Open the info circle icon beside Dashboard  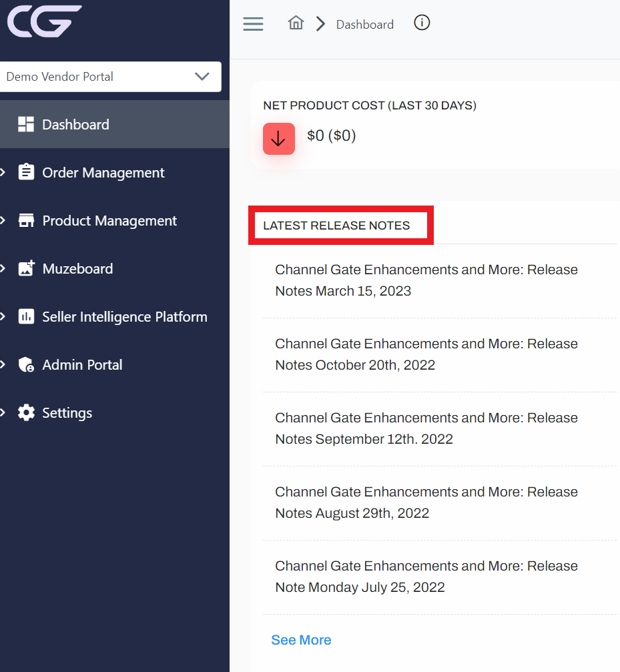point(422,23)
